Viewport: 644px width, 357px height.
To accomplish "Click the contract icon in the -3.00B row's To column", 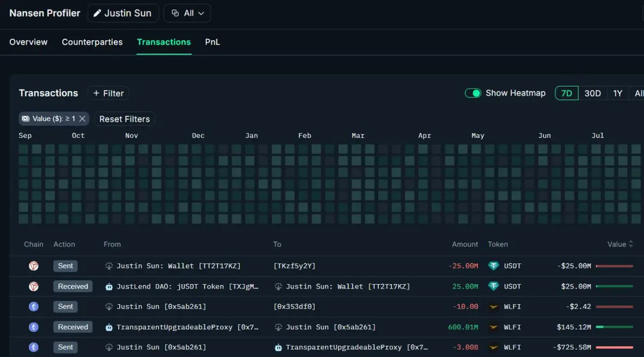I will click(279, 347).
